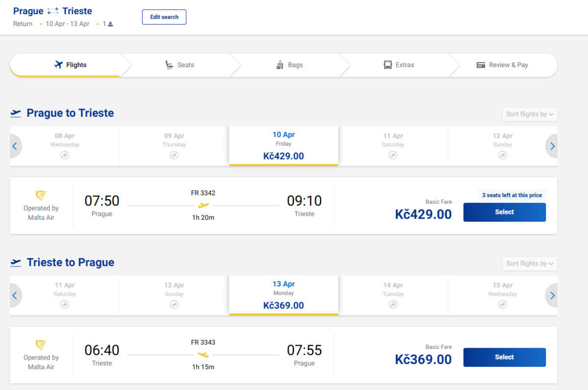The width and height of the screenshot is (588, 390).
Task: Open the Review & Pay step
Action: coord(502,65)
